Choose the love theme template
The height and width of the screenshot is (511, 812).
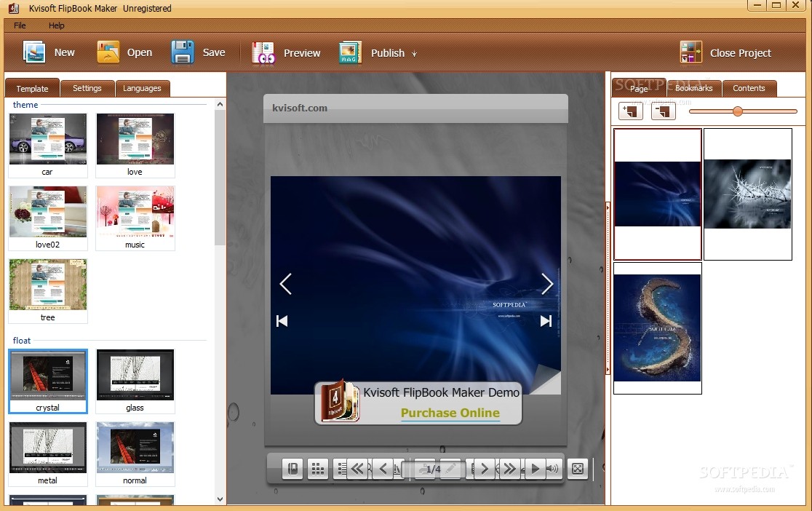click(x=135, y=146)
